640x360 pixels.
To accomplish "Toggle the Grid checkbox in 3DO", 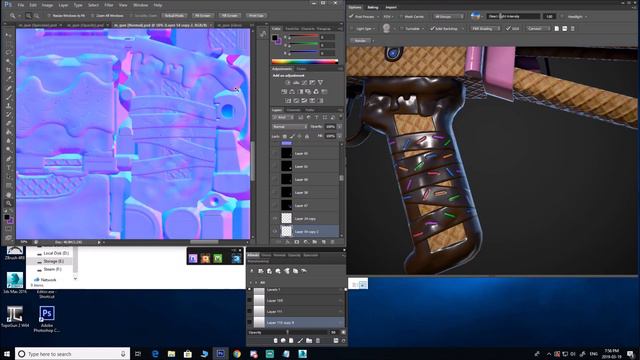I will [509, 29].
